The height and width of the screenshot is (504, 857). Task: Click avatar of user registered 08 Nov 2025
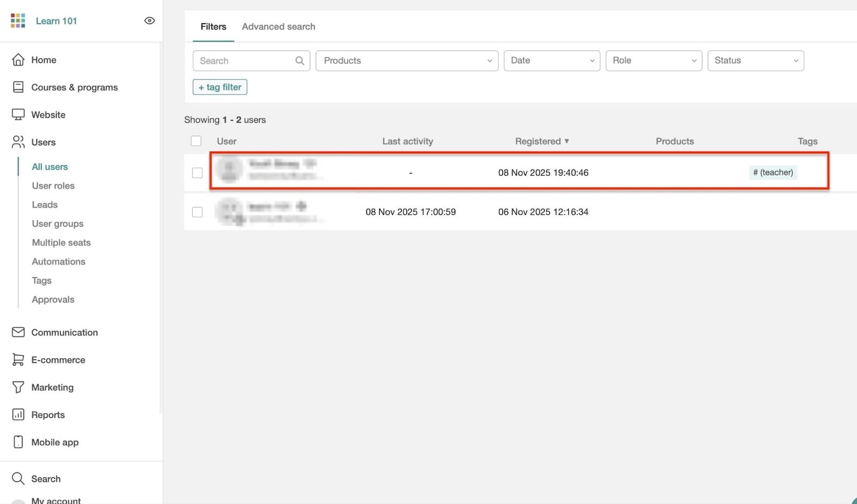click(x=229, y=169)
